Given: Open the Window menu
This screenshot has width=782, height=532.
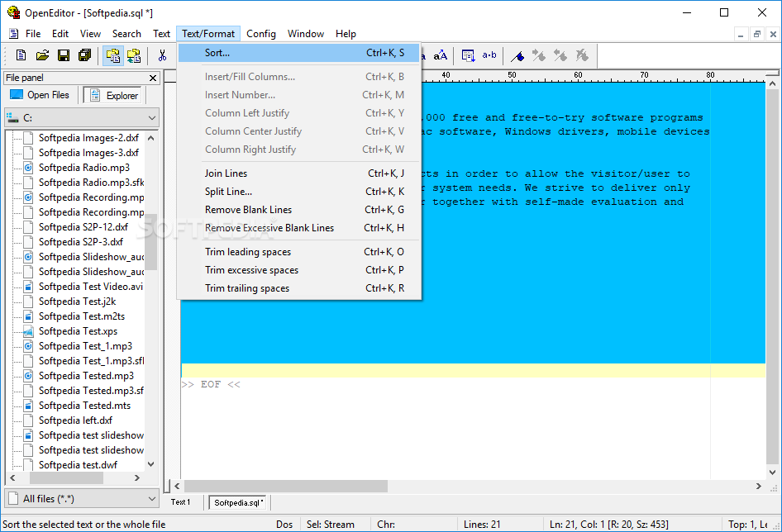Looking at the screenshot, I should pos(306,34).
